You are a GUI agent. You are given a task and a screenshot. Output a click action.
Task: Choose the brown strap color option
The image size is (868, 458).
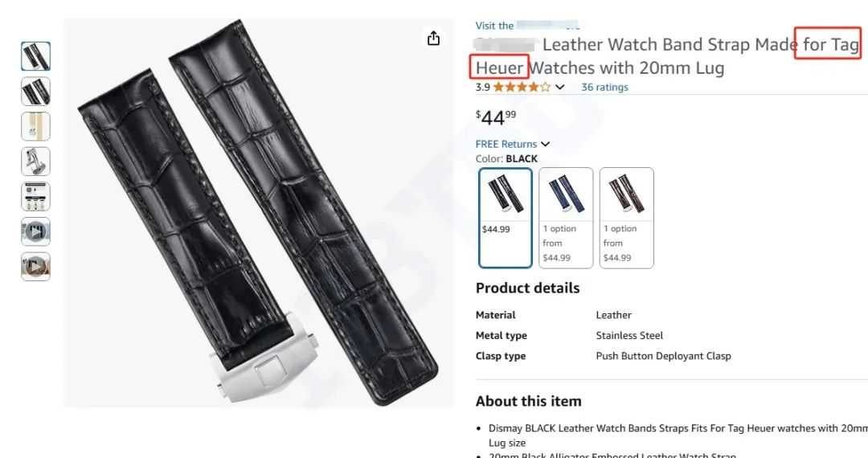[627, 218]
